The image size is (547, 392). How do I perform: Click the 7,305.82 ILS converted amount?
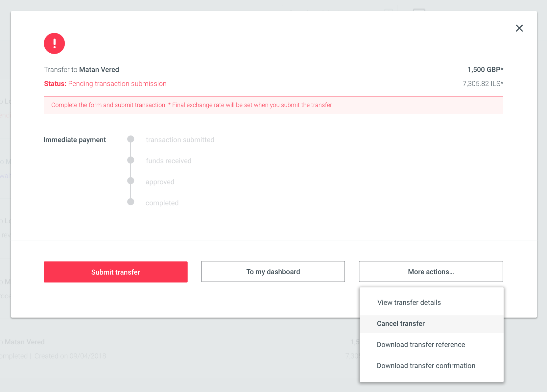coord(483,84)
